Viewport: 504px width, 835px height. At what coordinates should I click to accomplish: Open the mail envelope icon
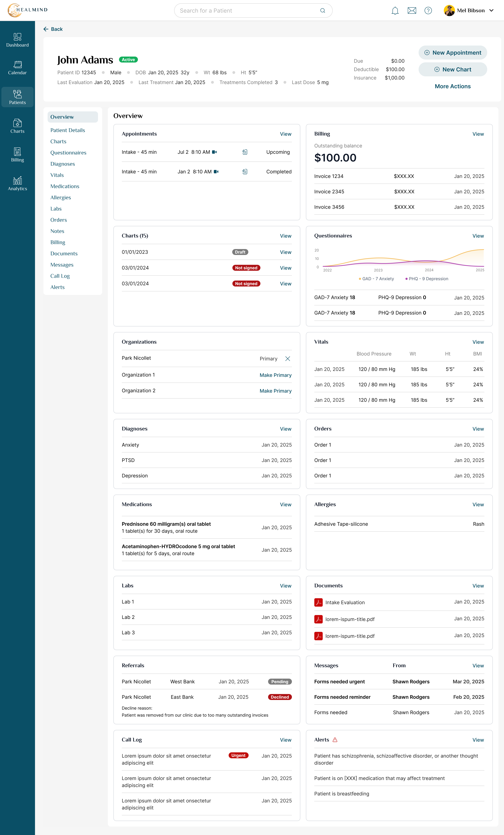tap(412, 11)
